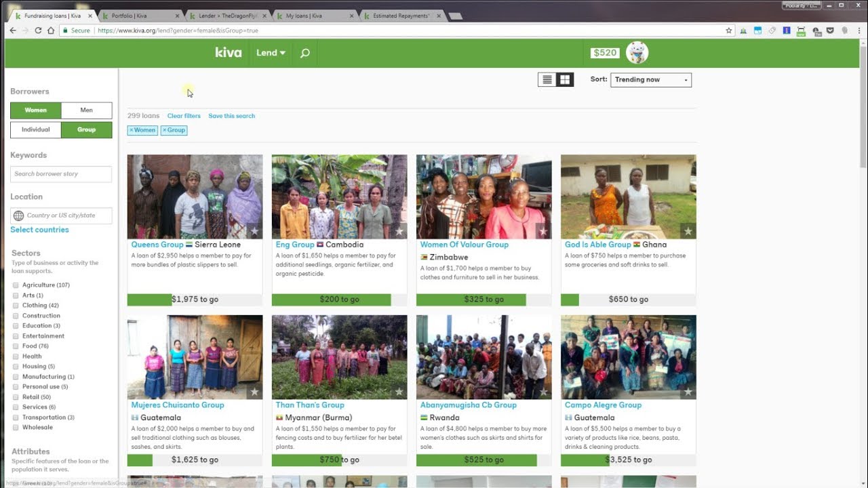Click the $520 balance button
Viewport: 868px width, 488px height.
(605, 53)
